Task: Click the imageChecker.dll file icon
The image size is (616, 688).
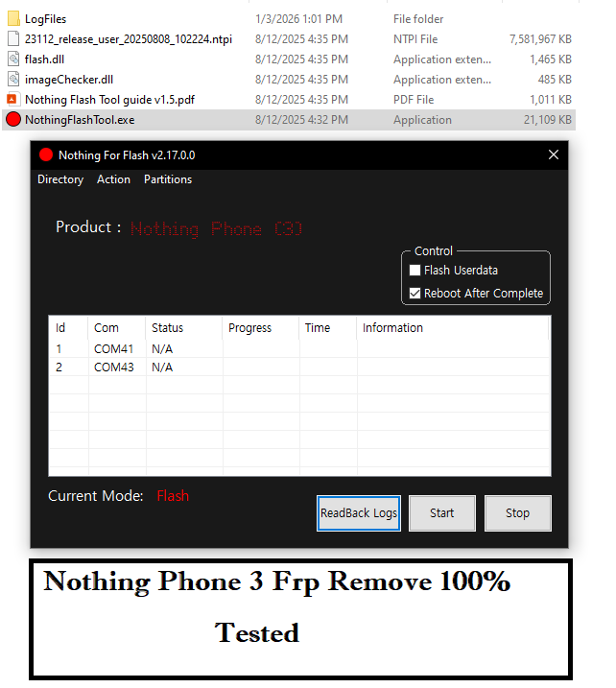Action: 13,80
